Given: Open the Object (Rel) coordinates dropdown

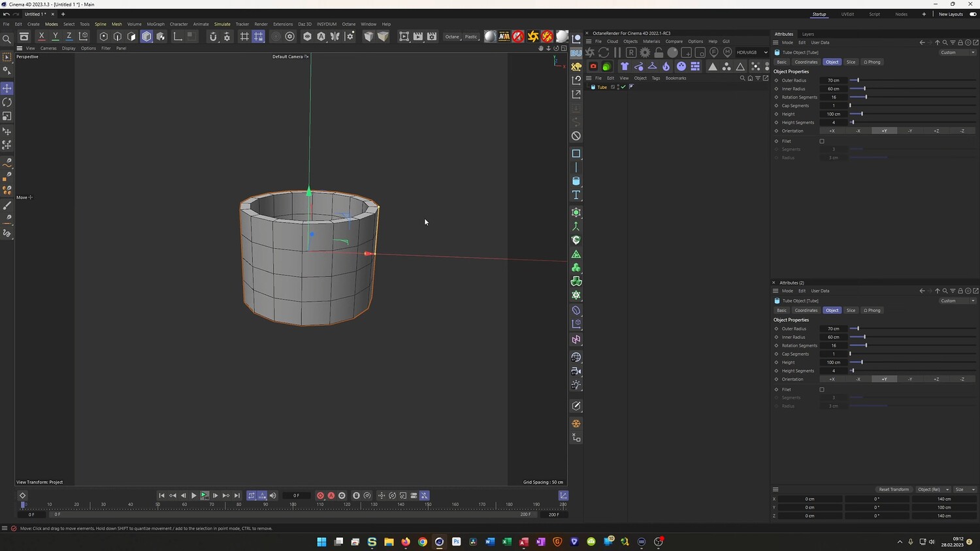Looking at the screenshot, I should [x=932, y=489].
